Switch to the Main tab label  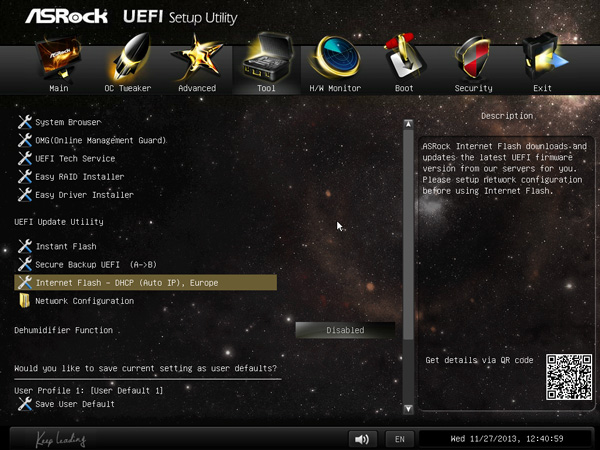[x=59, y=88]
